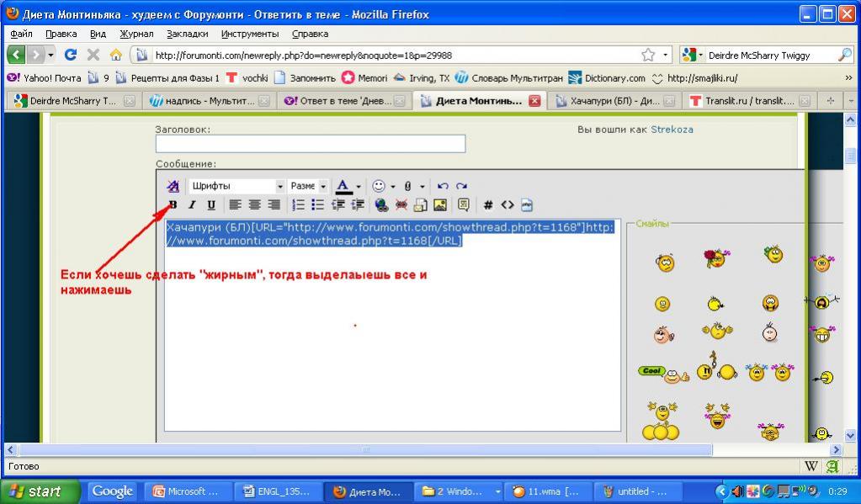Screen dimensions: 861x504
Task: Open the Правка menu
Action: [x=61, y=34]
